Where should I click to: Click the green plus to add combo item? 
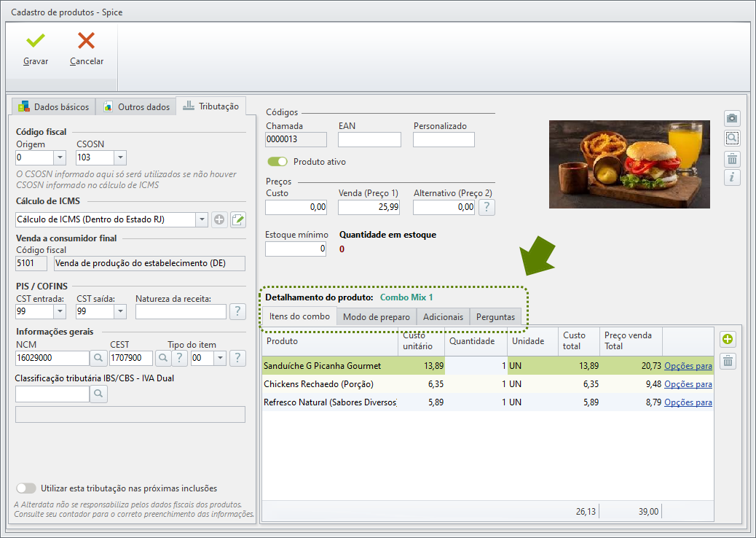[x=728, y=339]
